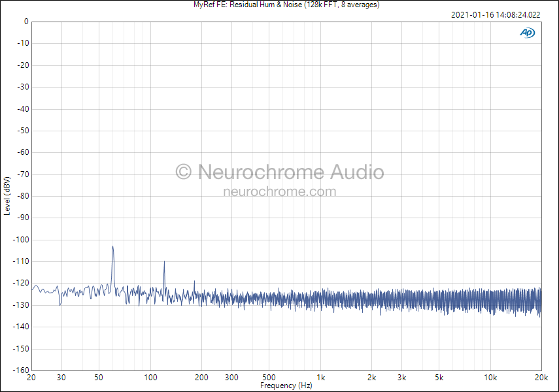The height and width of the screenshot is (392, 559).
Task: Click the 'Frequency (Hz)' x-axis label
Action: click(286, 385)
